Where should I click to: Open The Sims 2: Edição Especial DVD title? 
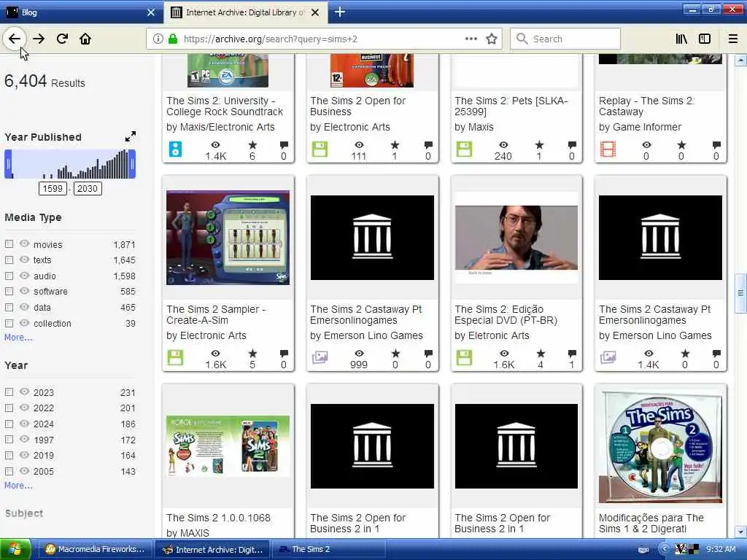point(506,315)
